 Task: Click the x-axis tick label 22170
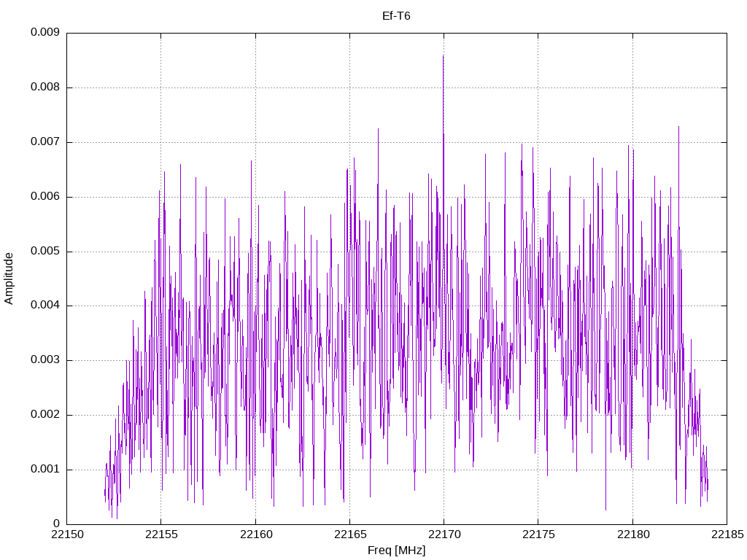[x=444, y=534]
